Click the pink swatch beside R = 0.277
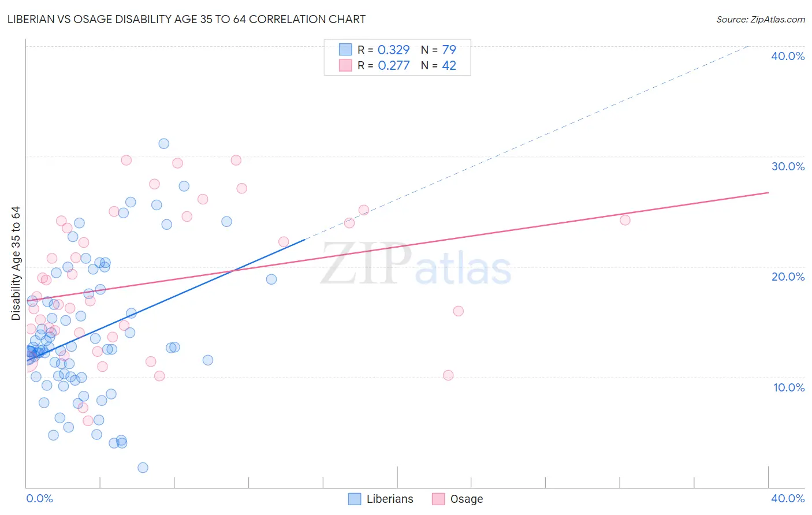This screenshot has height=515, width=812. (x=345, y=65)
